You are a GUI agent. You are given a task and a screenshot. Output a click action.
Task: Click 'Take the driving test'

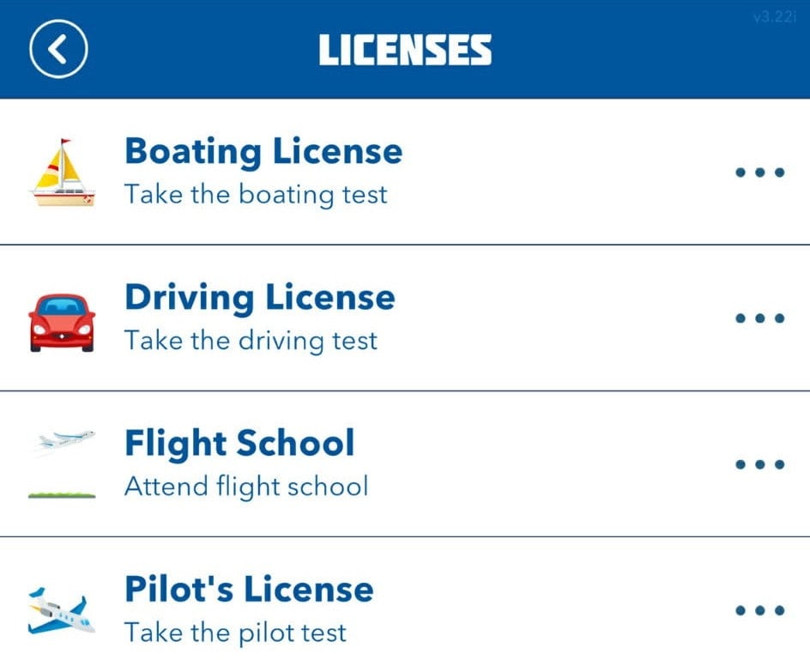point(251,341)
